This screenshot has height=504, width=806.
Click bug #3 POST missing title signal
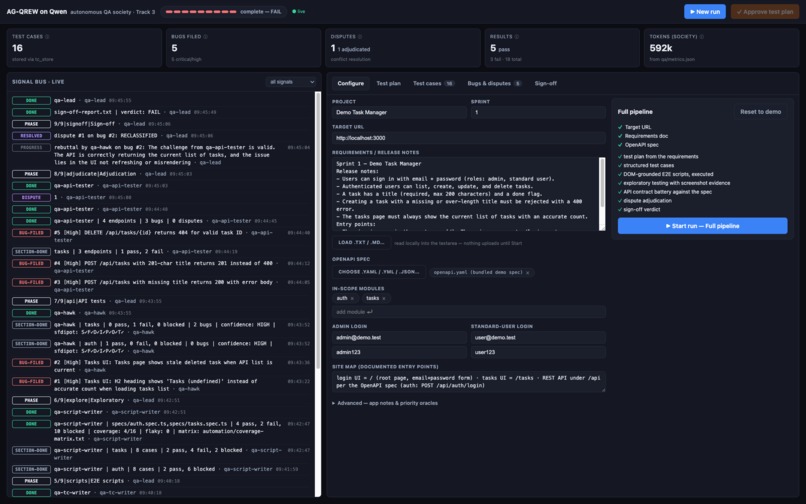pos(161,285)
